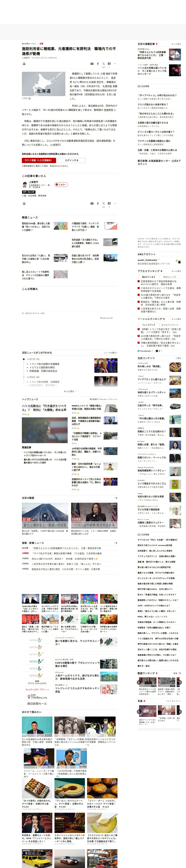Follow reporter with フォロー button

[x=61, y=184]
